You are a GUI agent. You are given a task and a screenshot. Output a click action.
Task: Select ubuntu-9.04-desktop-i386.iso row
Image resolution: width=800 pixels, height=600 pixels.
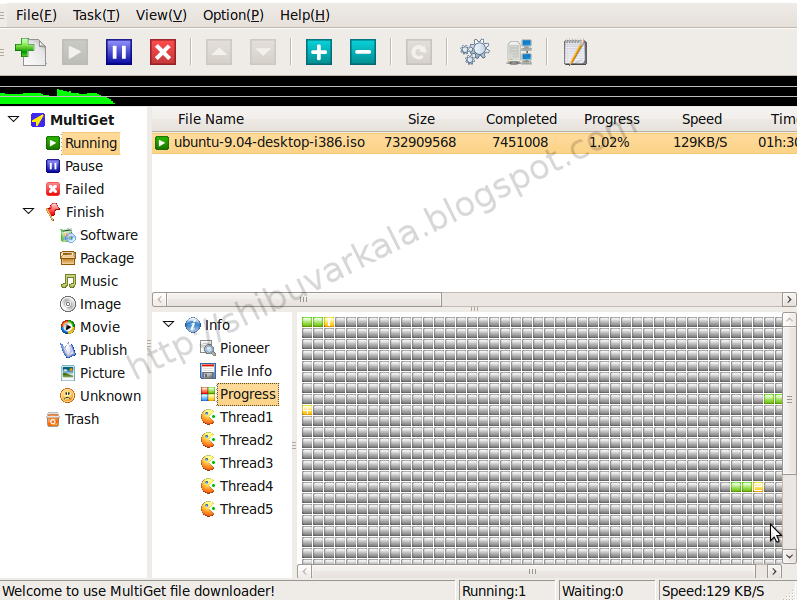click(474, 142)
